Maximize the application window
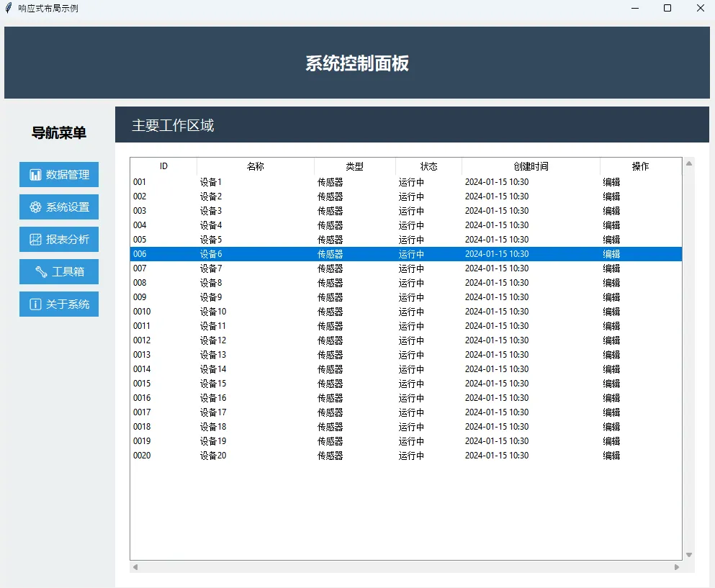 [x=667, y=9]
